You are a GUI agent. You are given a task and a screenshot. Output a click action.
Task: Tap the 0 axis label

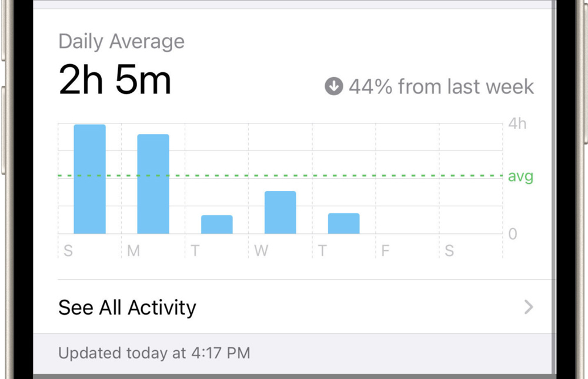pos(513,234)
